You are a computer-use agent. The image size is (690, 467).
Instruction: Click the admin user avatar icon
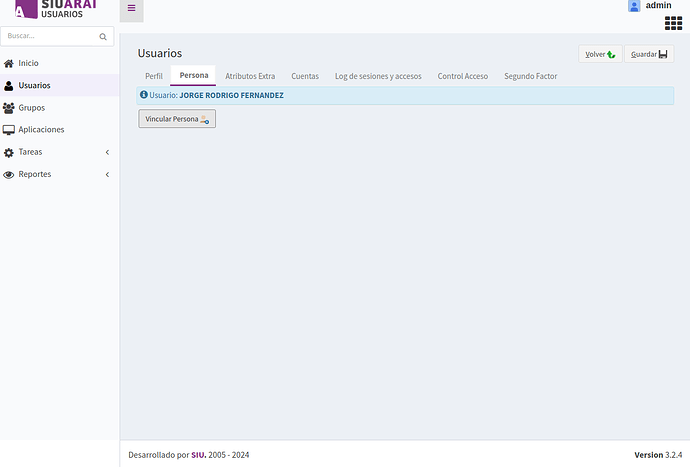click(x=634, y=6)
